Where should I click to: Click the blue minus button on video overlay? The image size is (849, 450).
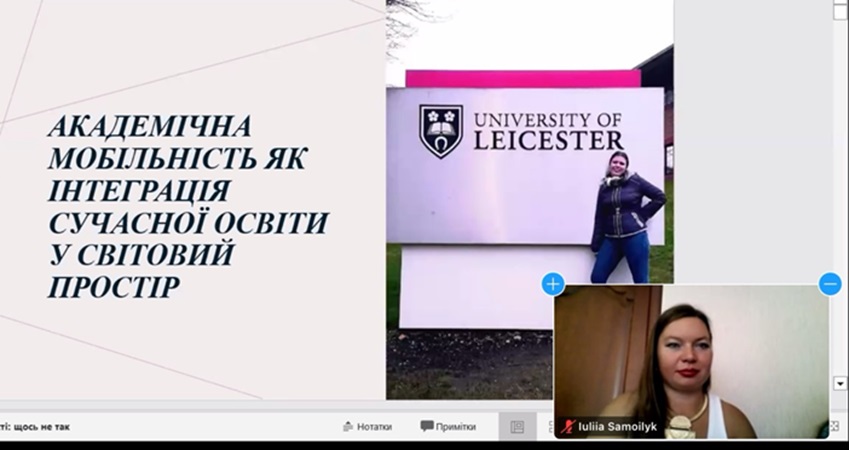(830, 284)
